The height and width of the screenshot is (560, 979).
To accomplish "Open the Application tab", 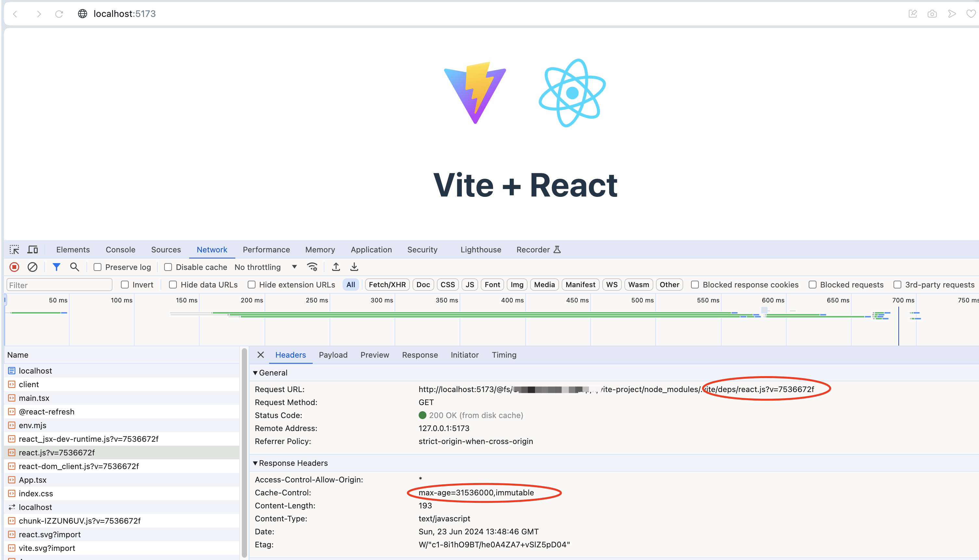I will click(371, 249).
